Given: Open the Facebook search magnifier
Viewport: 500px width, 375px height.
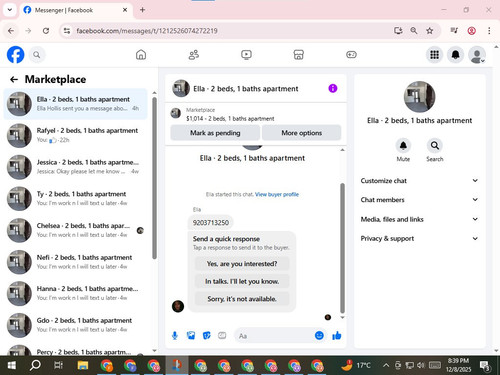Looking at the screenshot, I should (37, 55).
